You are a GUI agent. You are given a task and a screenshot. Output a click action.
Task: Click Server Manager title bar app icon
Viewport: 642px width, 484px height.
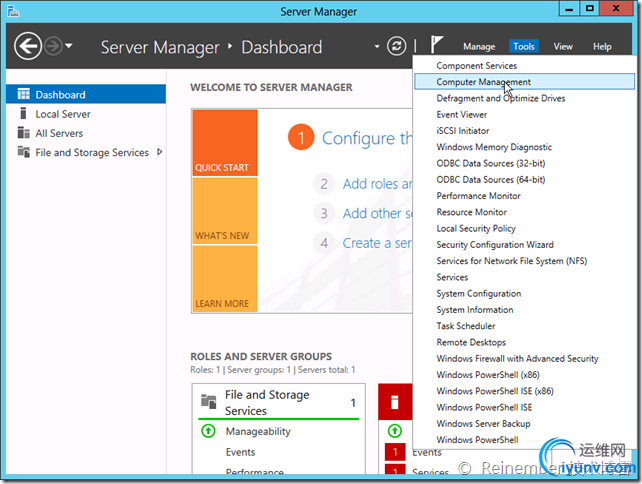tap(13, 11)
